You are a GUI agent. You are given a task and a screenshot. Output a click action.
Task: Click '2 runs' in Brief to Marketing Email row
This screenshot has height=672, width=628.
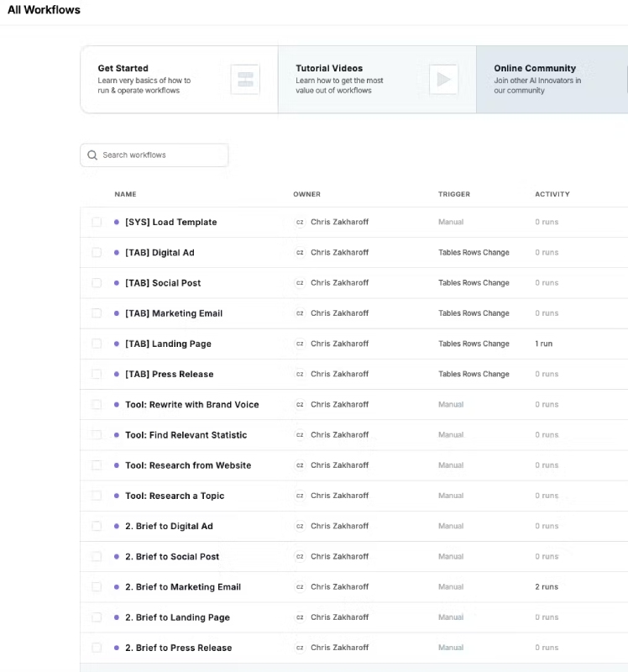pos(547,587)
